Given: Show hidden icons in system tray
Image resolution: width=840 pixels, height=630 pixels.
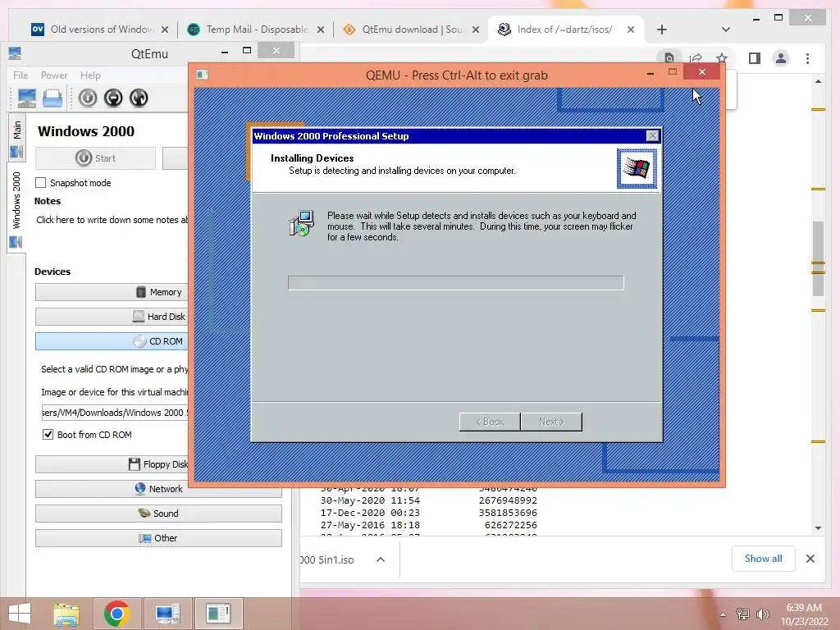Looking at the screenshot, I should tap(724, 614).
